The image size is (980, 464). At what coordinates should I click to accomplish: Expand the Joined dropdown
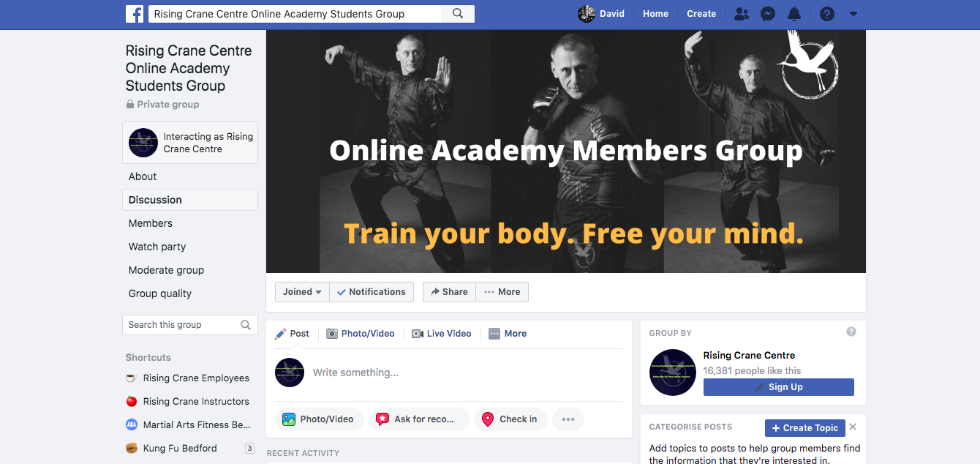(x=302, y=292)
